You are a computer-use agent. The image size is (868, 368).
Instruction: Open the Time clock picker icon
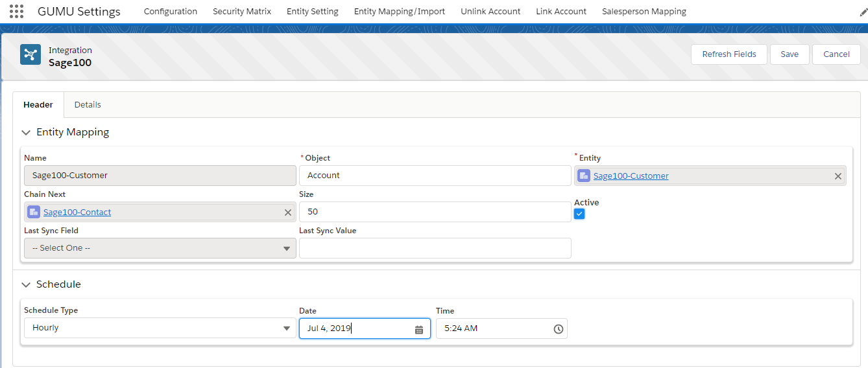(x=558, y=329)
